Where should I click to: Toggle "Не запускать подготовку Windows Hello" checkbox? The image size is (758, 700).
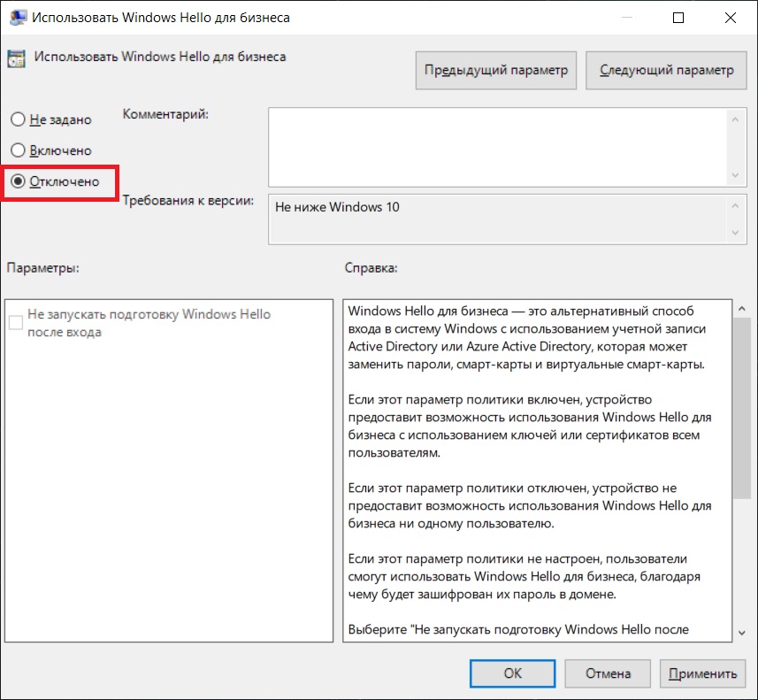tap(16, 322)
